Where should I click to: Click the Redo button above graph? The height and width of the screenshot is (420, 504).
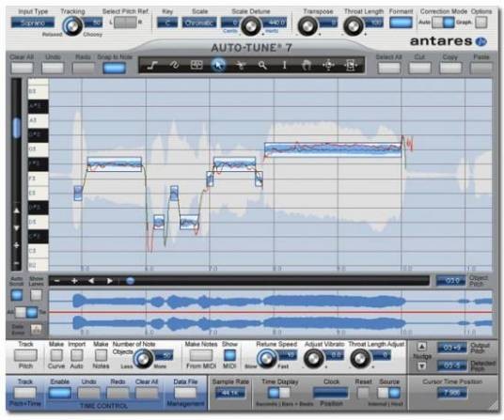pos(84,68)
